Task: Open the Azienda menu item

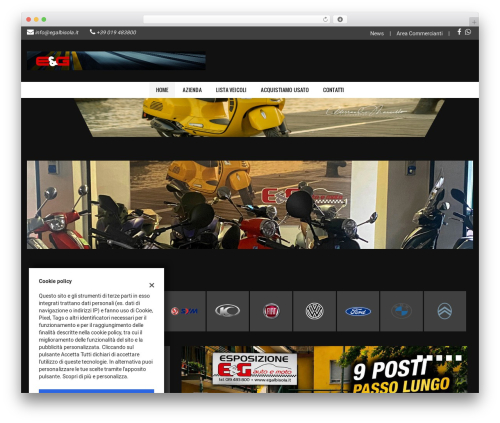Action: [192, 90]
